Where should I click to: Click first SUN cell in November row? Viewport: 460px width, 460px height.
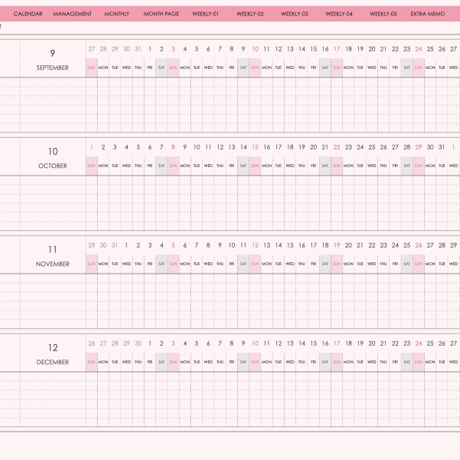[x=92, y=264]
